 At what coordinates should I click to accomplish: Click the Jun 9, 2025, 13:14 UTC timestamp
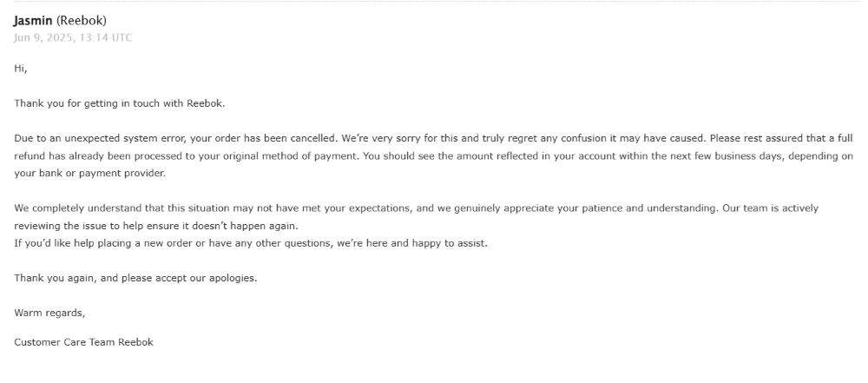click(73, 37)
